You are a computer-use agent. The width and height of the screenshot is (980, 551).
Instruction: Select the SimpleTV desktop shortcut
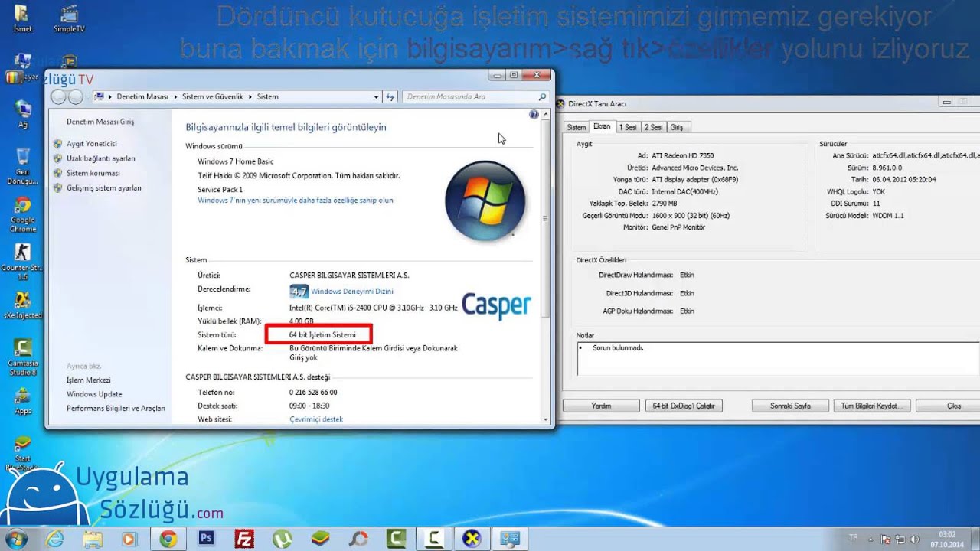coord(69,18)
